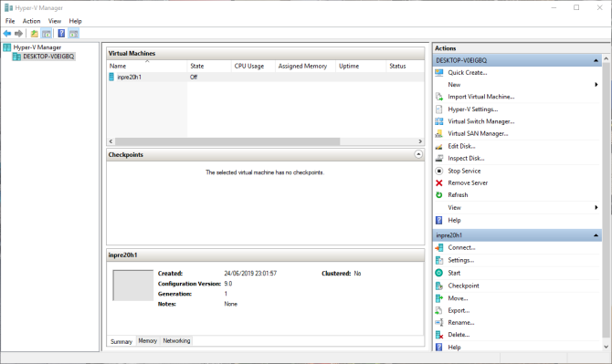Screen dimensions: 612x364
Task: Collapse the DESKTOP-V0EIGBQ actions section
Action: click(596, 60)
